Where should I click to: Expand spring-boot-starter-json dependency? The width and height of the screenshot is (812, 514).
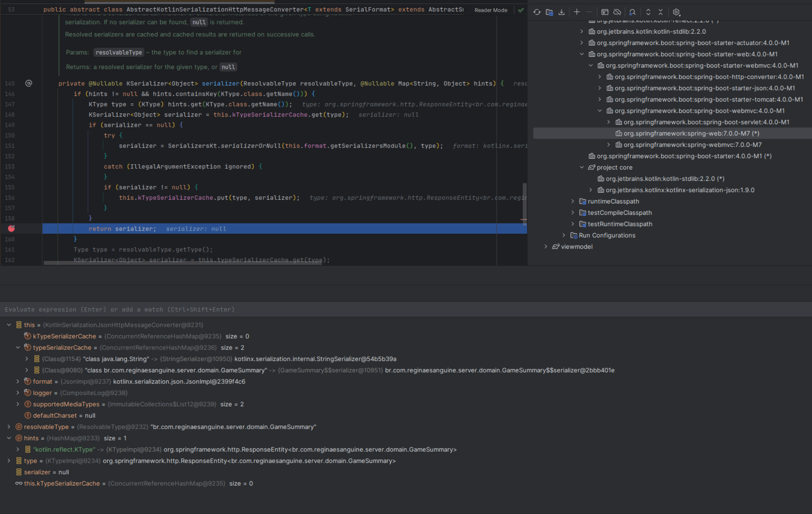point(600,88)
